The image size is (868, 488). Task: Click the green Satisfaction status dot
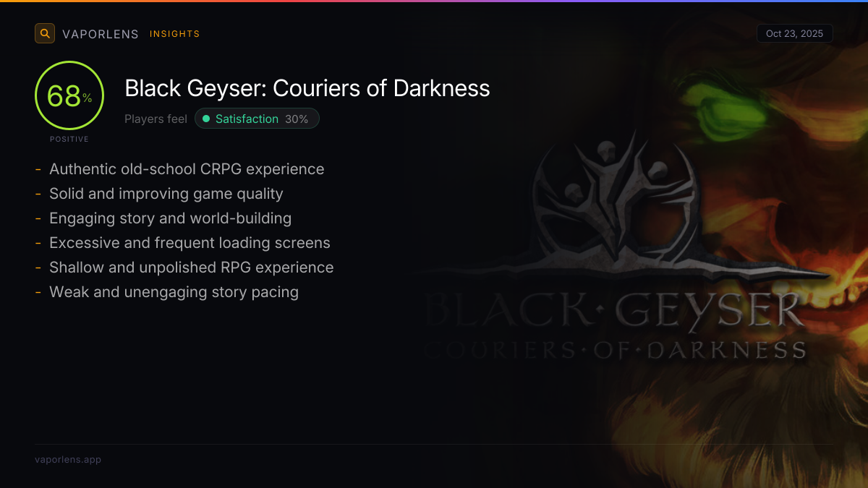click(x=206, y=119)
